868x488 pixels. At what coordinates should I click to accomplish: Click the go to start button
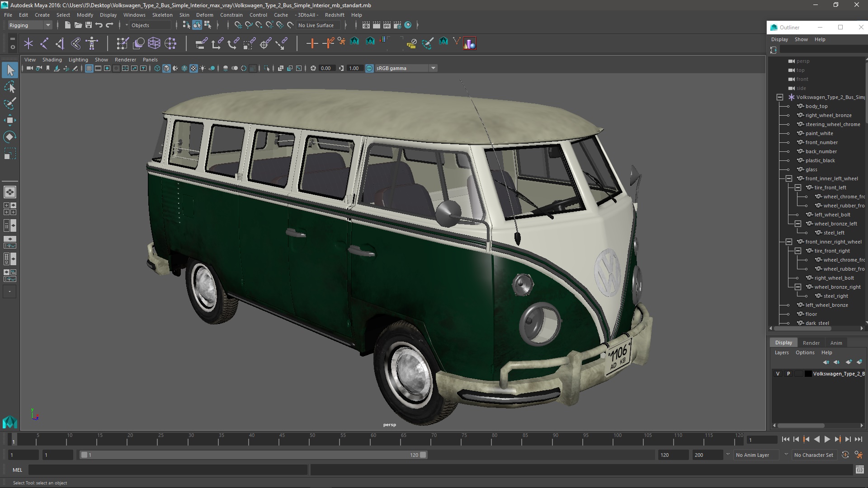(785, 439)
